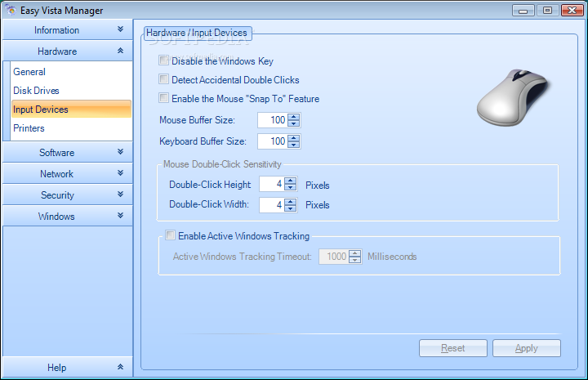Enable Disable the Windows Key checkbox

coord(163,60)
